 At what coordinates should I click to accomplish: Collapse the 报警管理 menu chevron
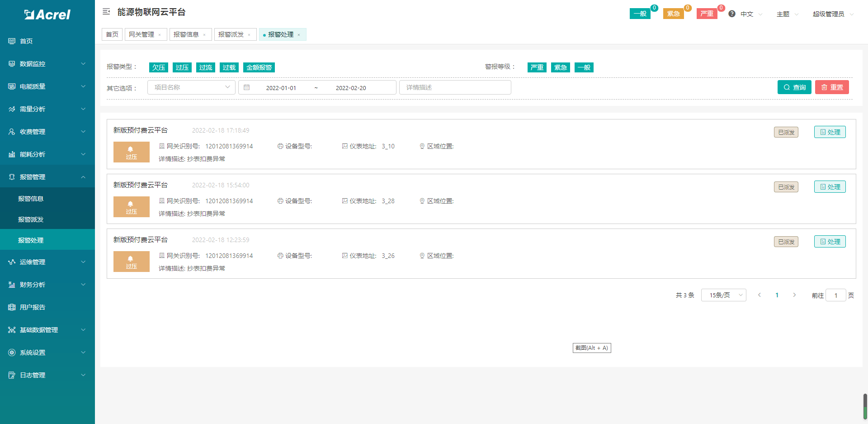(x=83, y=177)
